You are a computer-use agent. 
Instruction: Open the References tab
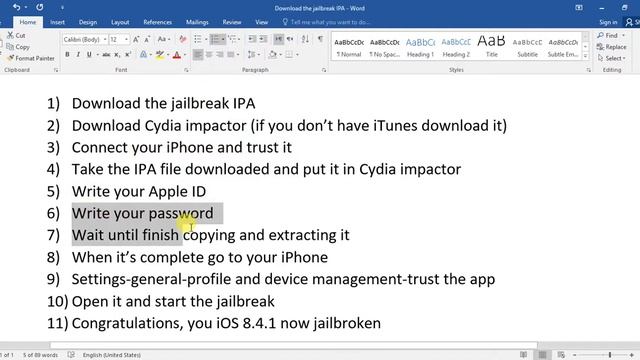(158, 22)
